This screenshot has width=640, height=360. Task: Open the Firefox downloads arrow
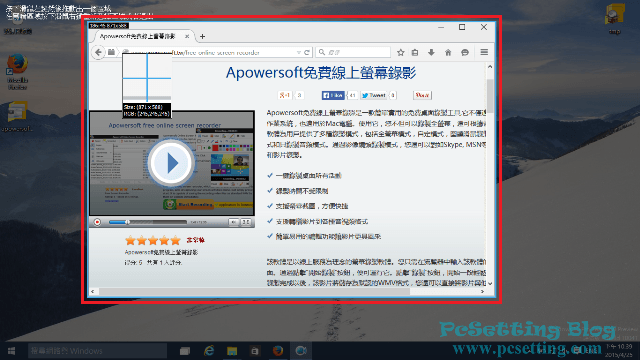431,52
